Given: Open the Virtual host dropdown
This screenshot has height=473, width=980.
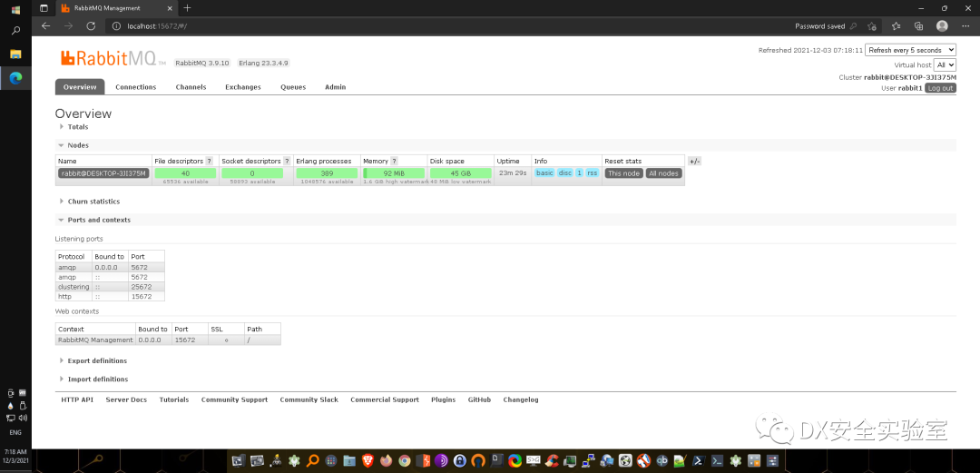Looking at the screenshot, I should click(x=945, y=65).
